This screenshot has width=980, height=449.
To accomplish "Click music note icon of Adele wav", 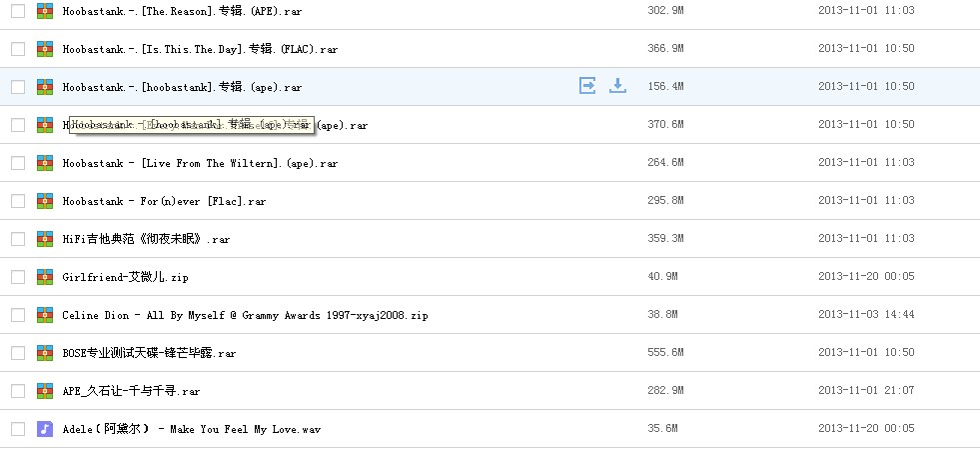I will click(x=44, y=429).
